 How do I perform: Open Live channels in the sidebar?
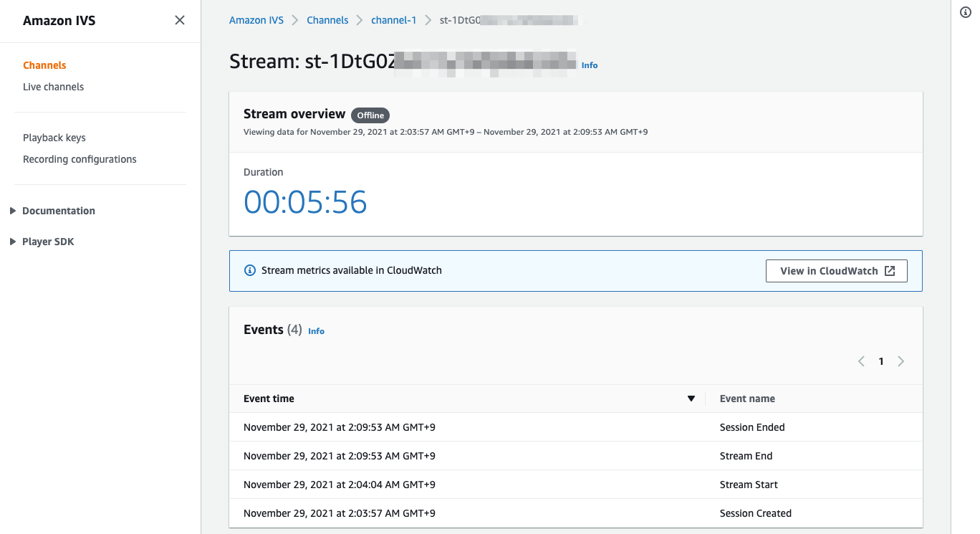(53, 87)
